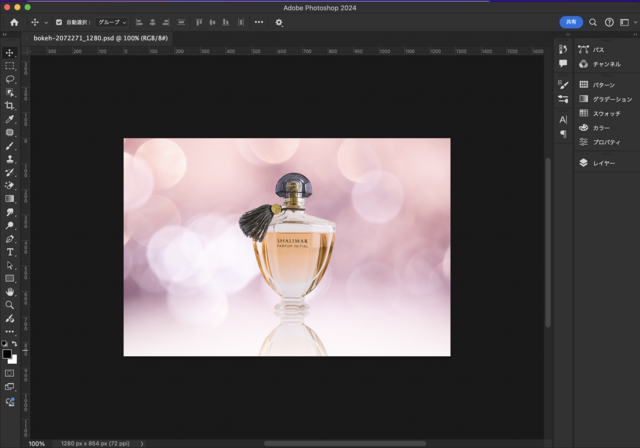This screenshot has width=640, height=448.
Task: Open the Paragraph panel icon
Action: pos(563,134)
